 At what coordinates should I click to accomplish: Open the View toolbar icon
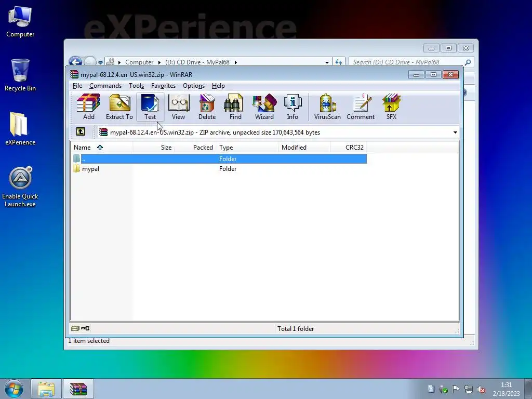(179, 107)
